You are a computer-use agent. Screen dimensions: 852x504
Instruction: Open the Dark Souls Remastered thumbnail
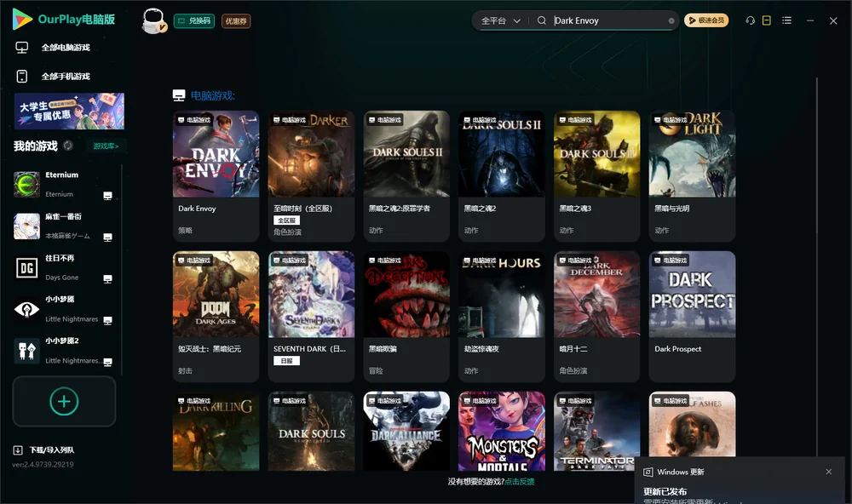tap(311, 432)
